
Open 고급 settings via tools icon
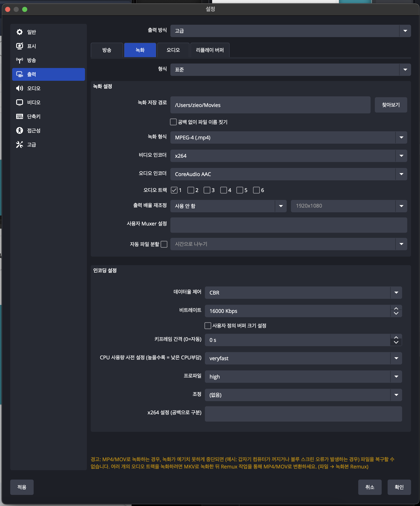click(x=20, y=145)
